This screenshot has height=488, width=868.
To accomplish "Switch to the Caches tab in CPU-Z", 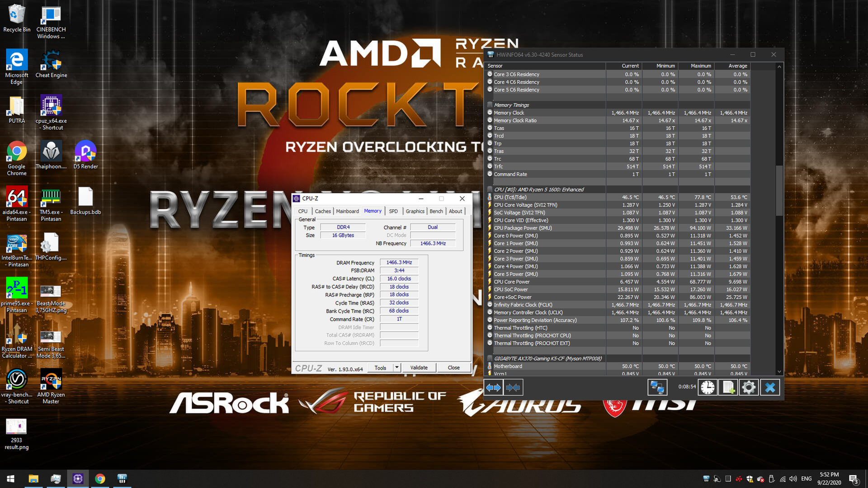I will tap(323, 211).
